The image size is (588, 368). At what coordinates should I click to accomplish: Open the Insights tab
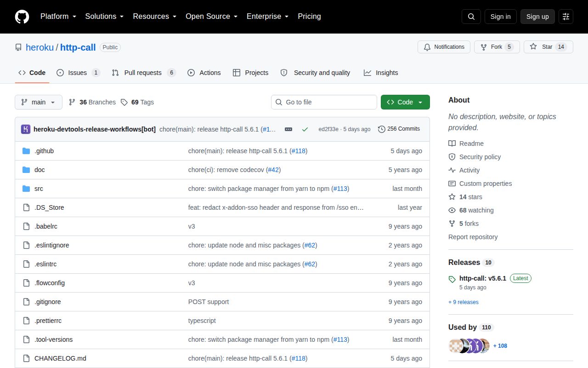(381, 73)
